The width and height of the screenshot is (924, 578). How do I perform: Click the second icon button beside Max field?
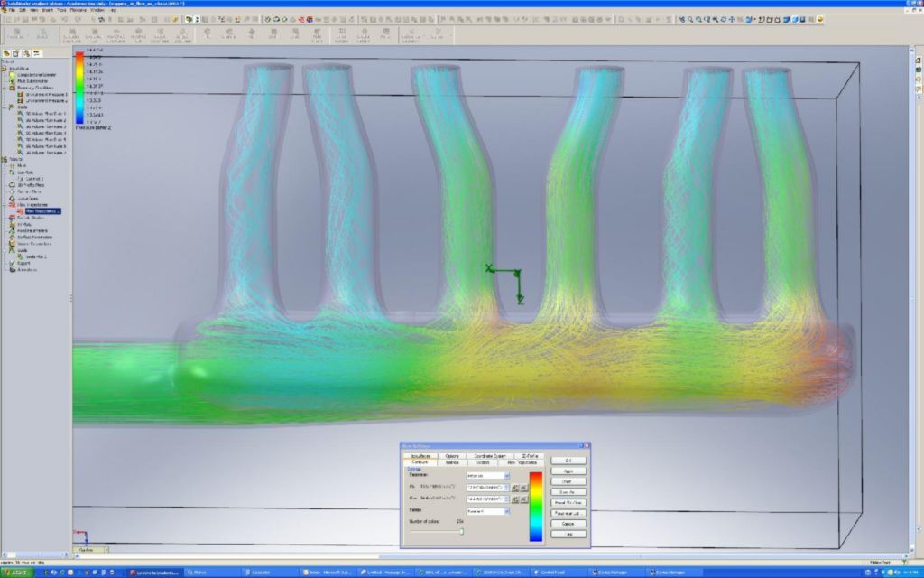[x=523, y=499]
